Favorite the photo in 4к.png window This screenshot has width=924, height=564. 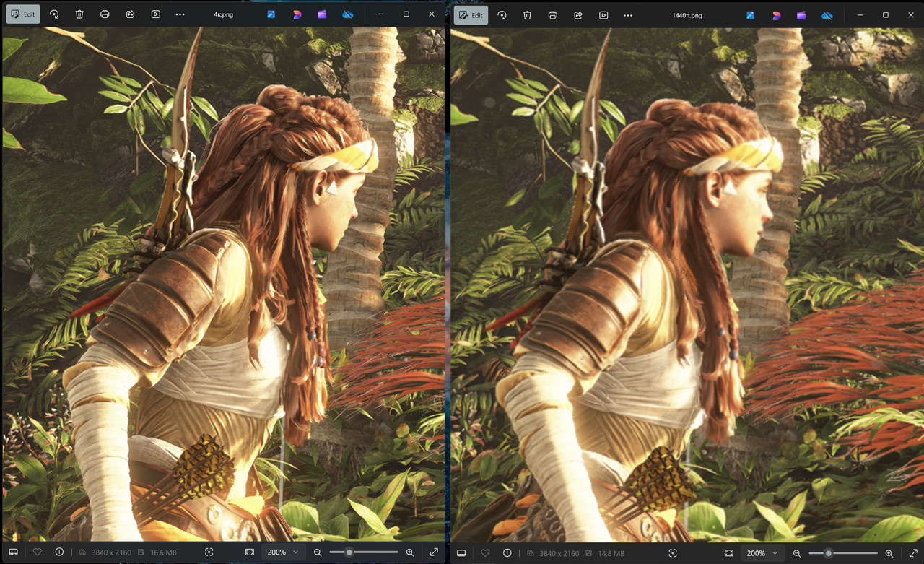pyautogui.click(x=37, y=552)
